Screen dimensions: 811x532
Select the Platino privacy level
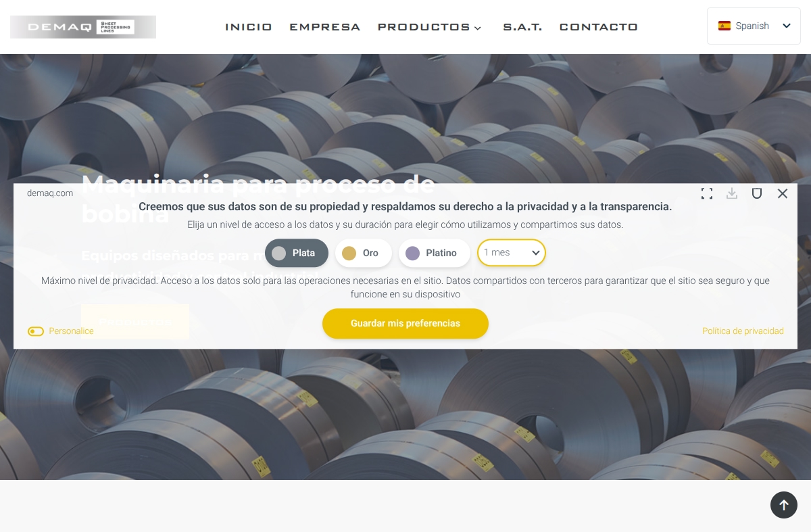pos(434,253)
